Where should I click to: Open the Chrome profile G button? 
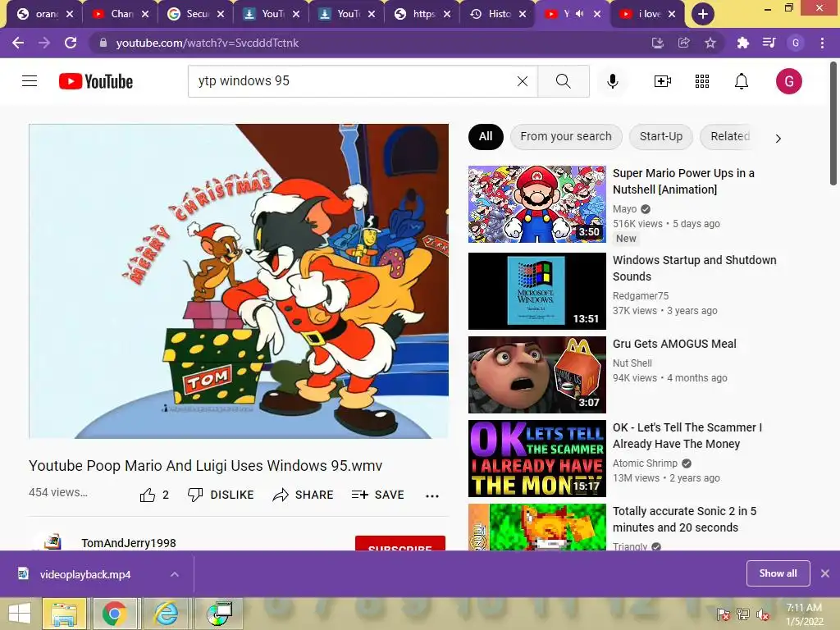(796, 43)
